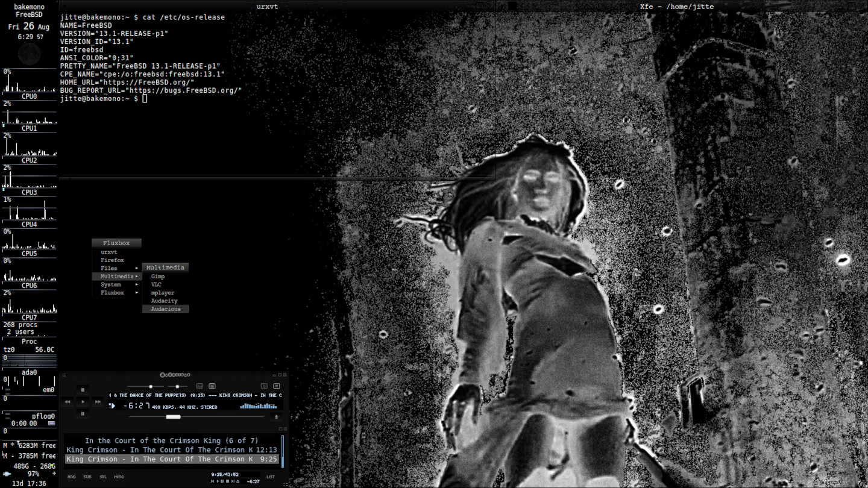Image resolution: width=868 pixels, height=488 pixels.
Task: Click the playlist ADD button
Action: click(71, 477)
